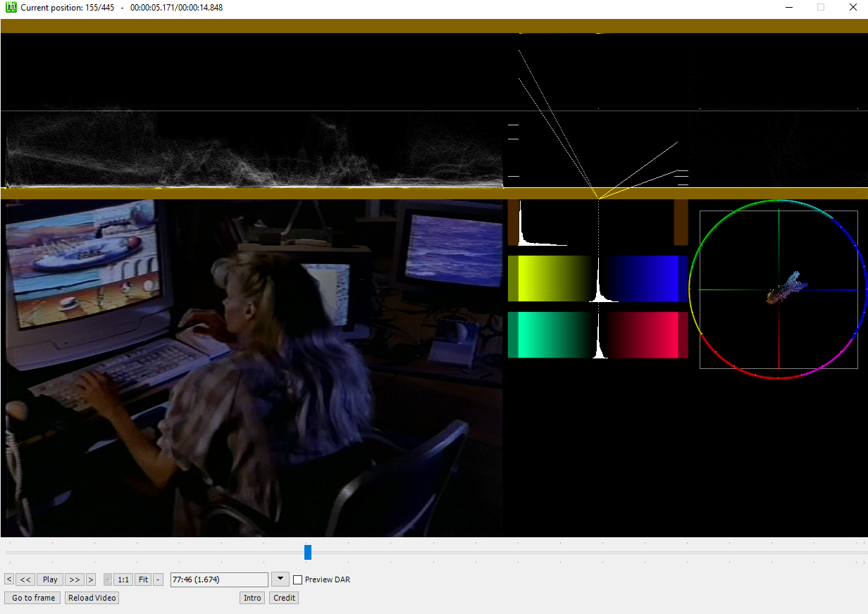
Task: Close the preview window
Action: 852,7
